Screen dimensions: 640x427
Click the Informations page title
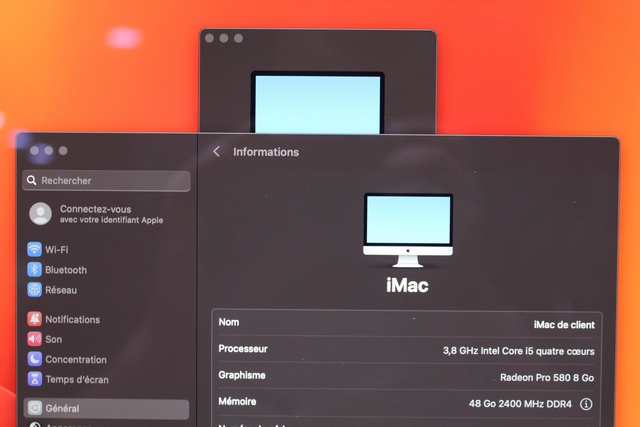[266, 152]
